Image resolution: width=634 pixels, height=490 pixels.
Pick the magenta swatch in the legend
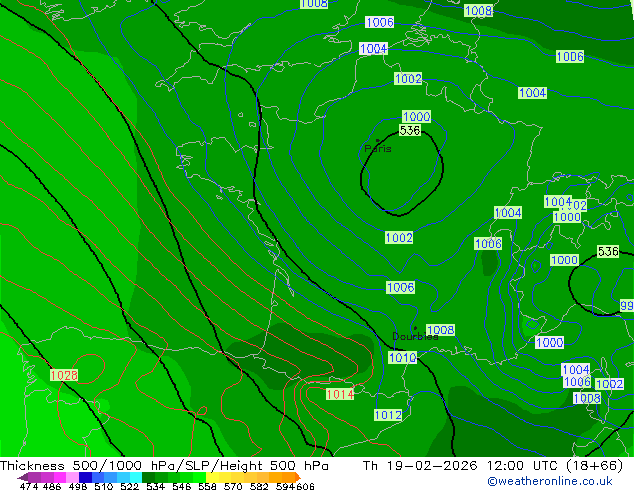point(60,477)
